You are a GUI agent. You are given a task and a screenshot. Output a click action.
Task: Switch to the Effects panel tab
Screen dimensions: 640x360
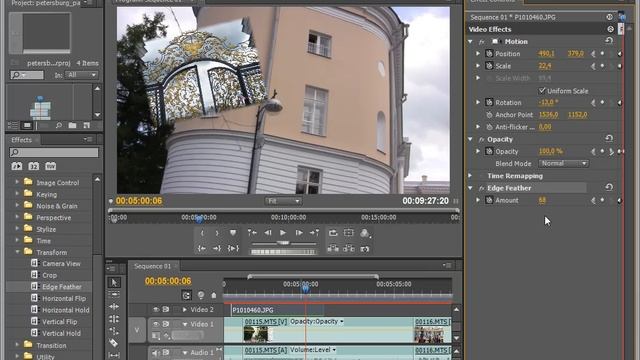(x=21, y=140)
